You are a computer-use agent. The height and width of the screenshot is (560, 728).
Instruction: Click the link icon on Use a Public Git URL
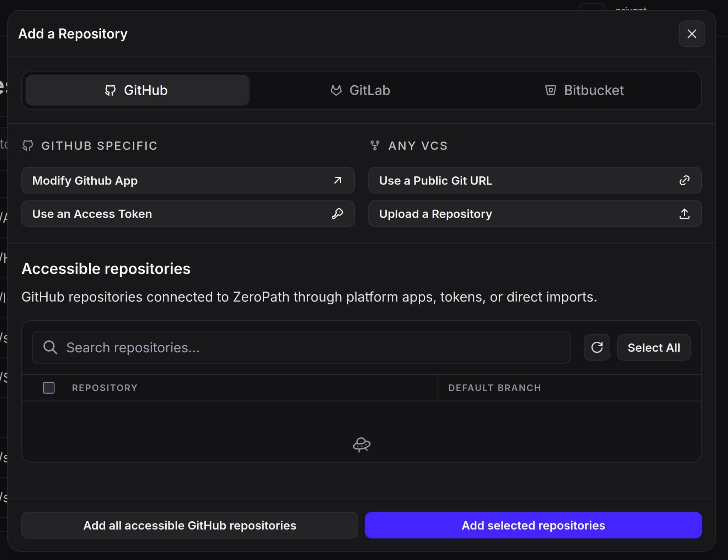pos(684,180)
